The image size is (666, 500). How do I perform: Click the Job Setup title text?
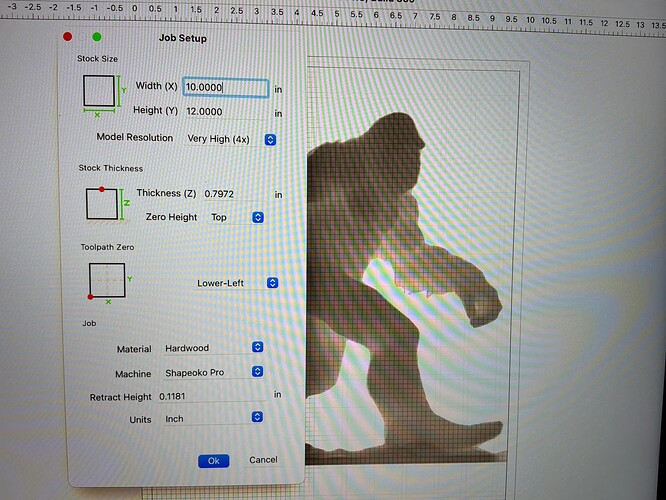click(x=183, y=38)
